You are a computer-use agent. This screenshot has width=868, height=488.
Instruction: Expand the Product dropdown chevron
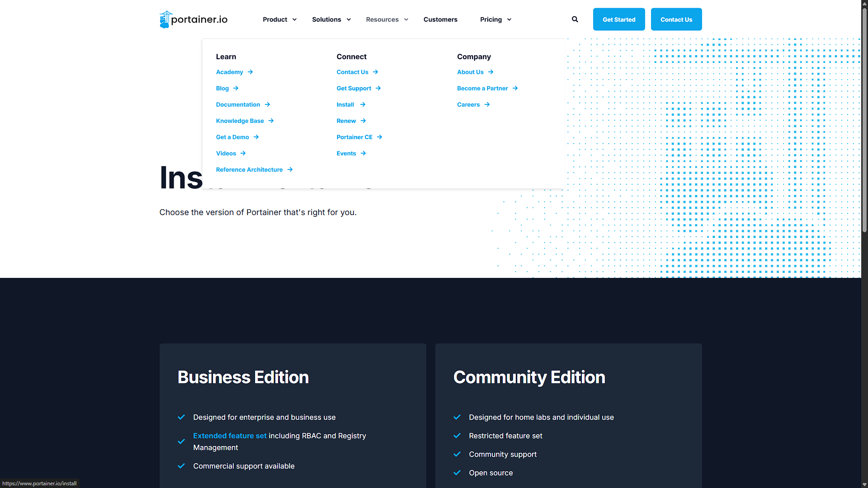[294, 19]
